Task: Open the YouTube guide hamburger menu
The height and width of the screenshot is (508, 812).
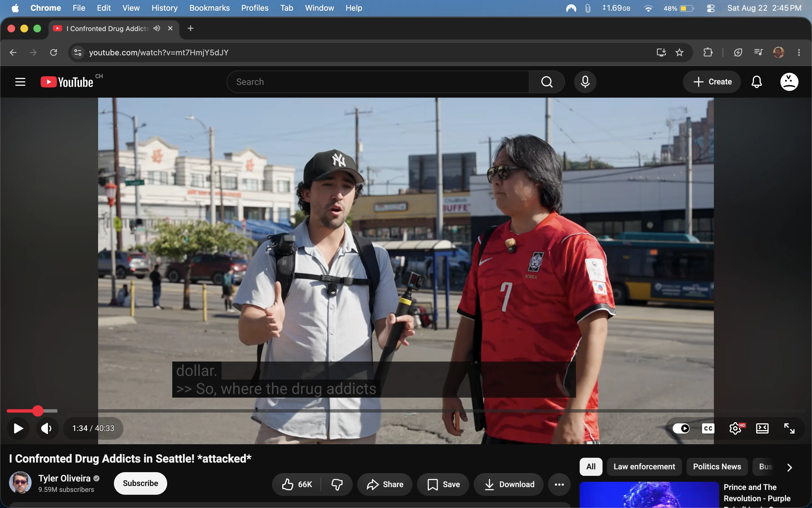Action: [x=20, y=82]
